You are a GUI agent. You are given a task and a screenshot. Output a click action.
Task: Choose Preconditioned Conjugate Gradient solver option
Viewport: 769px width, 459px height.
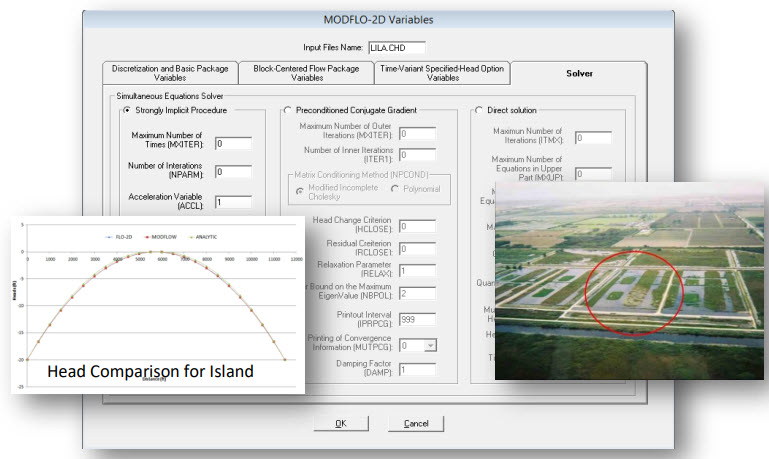click(289, 110)
